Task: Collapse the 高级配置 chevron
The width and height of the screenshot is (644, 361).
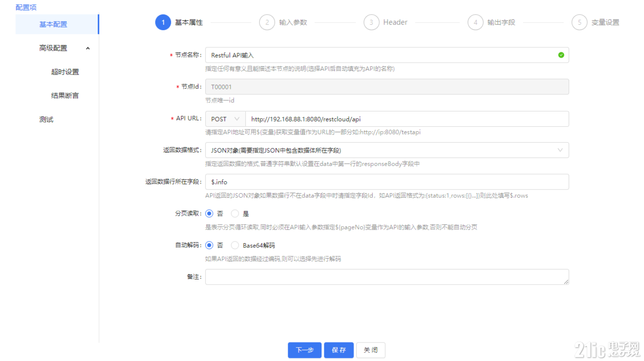Action: tap(87, 48)
